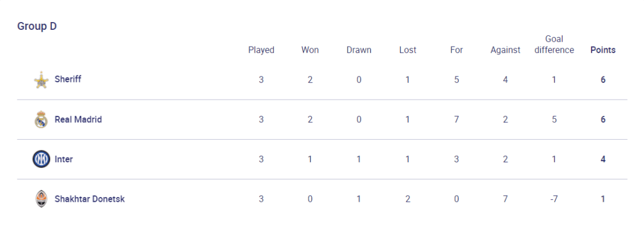This screenshot has height=228, width=644.
Task: Open the Shakhtar Donetsk team link
Action: point(89,199)
